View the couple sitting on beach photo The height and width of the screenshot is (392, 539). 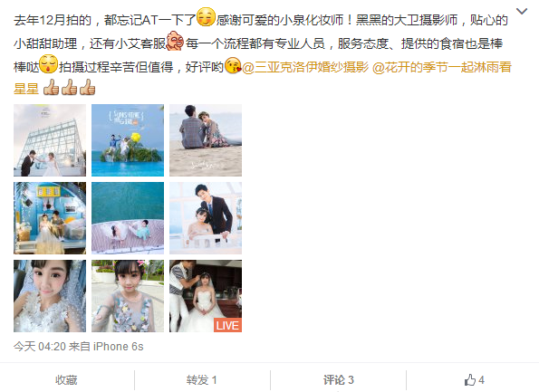coord(206,140)
